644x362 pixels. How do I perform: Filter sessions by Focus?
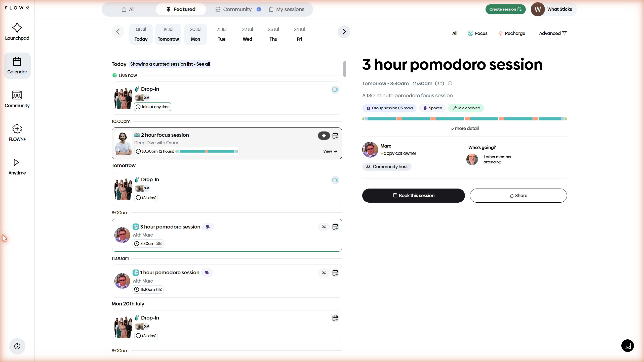[x=478, y=33]
